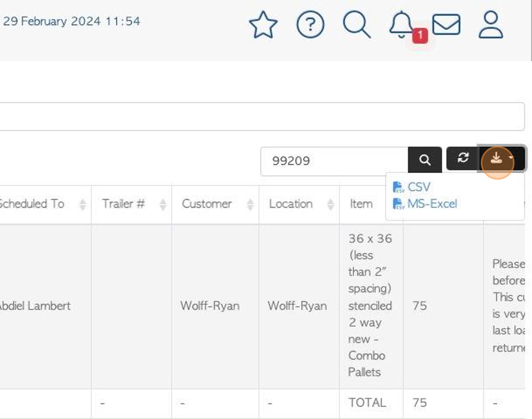Click the black search button beside 99209
This screenshot has height=419, width=532.
[425, 160]
